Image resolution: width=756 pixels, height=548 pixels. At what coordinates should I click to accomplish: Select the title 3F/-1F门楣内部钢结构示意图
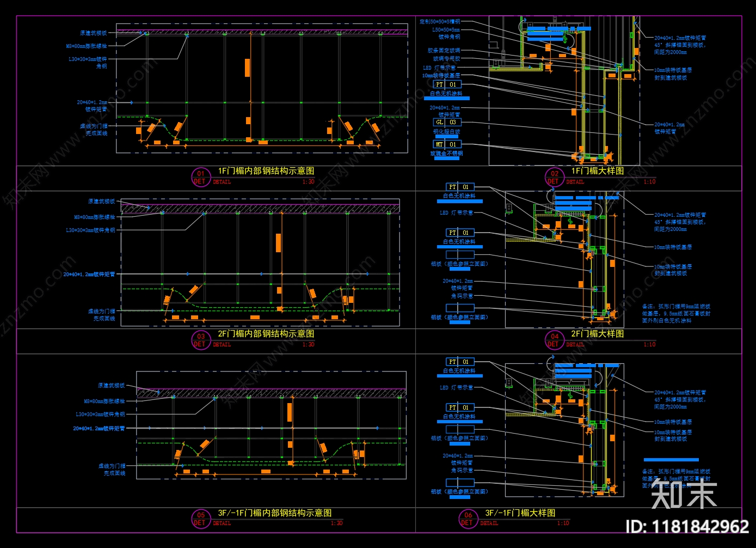click(x=274, y=513)
